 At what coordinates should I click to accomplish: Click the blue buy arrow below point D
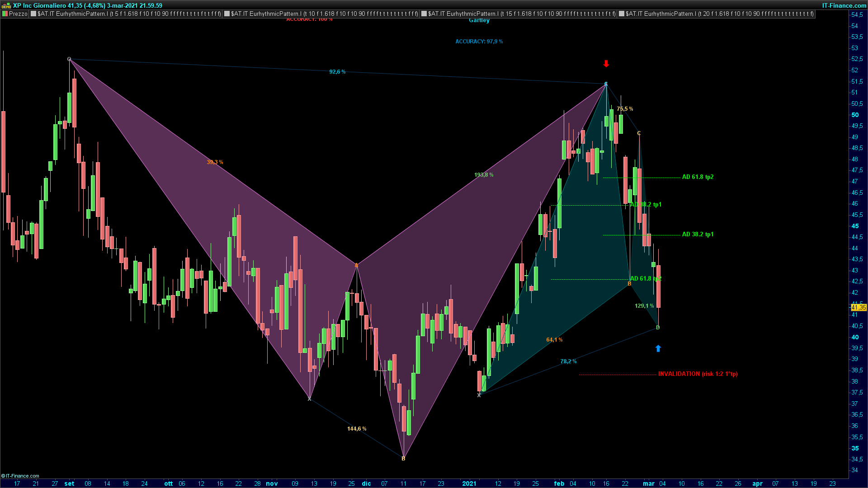click(x=658, y=348)
